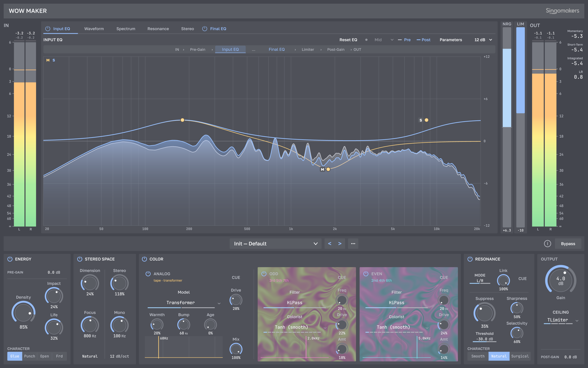The height and width of the screenshot is (368, 588).
Task: Click the Threshold -30.0 dB value field
Action: 485,339
